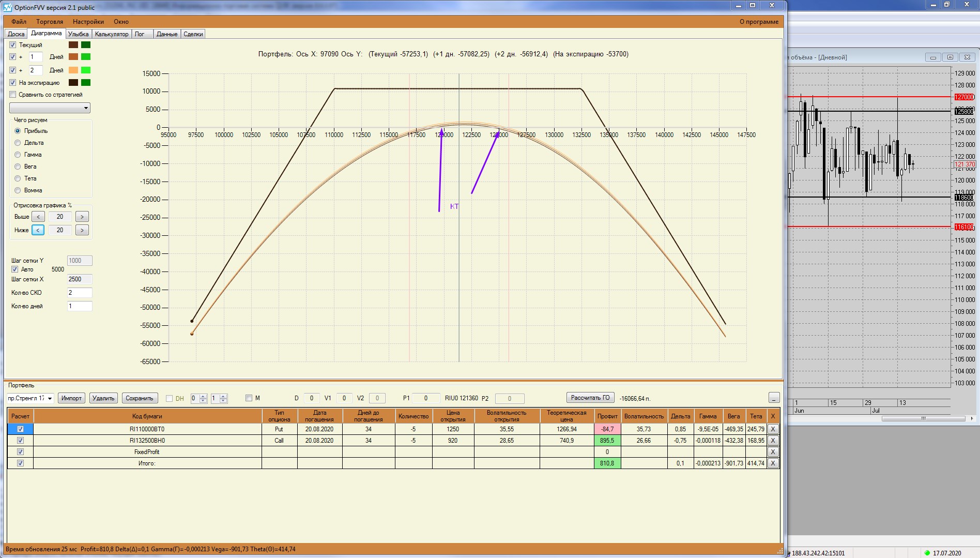980x558 pixels.
Task: Click the P1 value input field
Action: (x=425, y=398)
